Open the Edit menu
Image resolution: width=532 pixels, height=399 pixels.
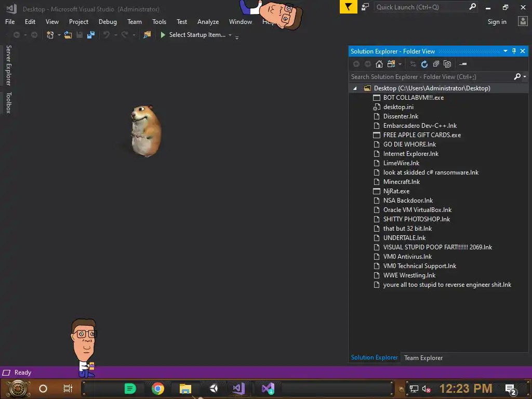click(x=30, y=22)
